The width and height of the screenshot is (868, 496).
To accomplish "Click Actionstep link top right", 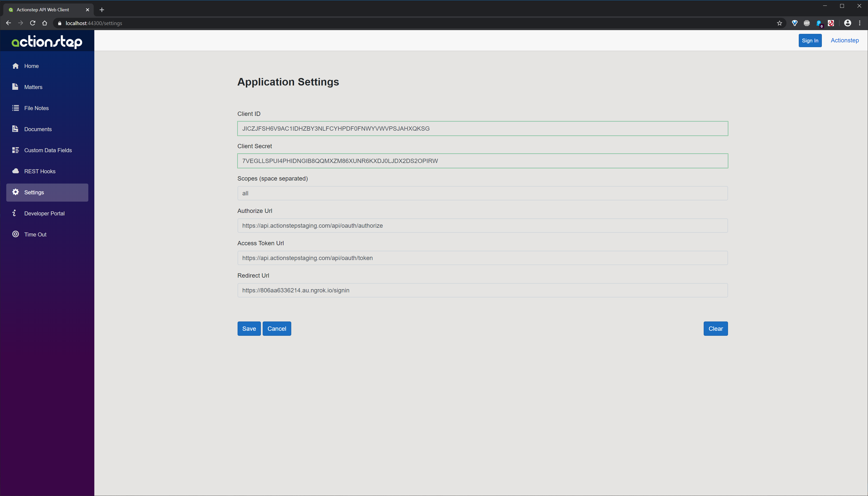I will tap(845, 40).
